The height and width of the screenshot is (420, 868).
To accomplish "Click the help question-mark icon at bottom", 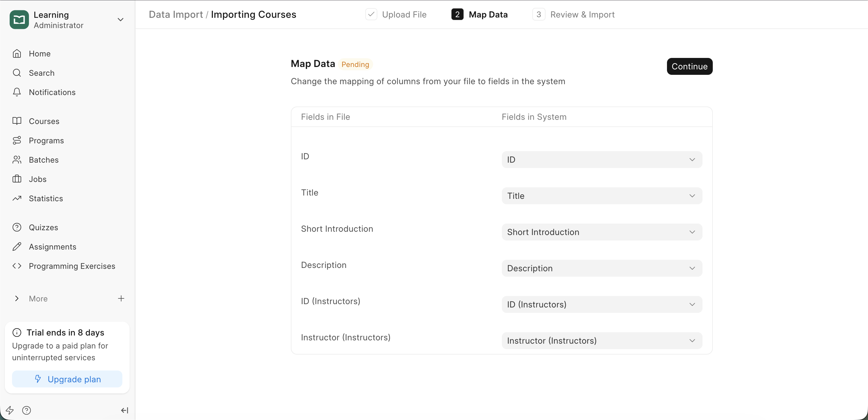I will pyautogui.click(x=26, y=410).
